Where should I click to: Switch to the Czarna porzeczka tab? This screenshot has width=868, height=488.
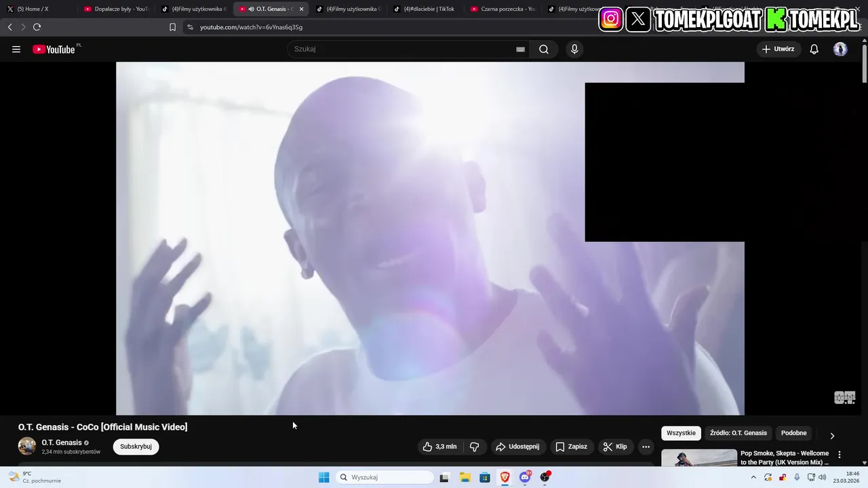[502, 9]
